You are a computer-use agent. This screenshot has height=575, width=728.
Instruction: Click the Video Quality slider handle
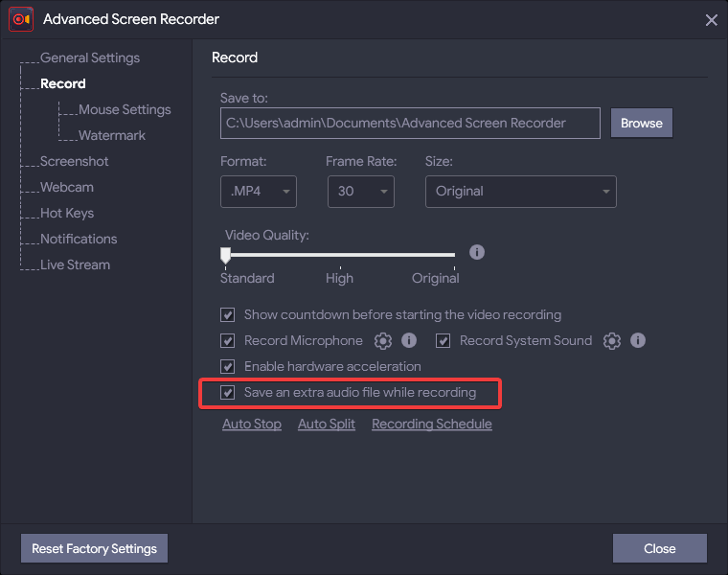pyautogui.click(x=226, y=255)
